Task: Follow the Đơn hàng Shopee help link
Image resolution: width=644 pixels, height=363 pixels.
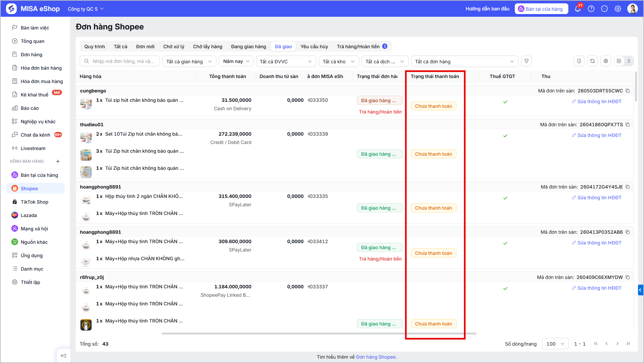Action: 376,357
